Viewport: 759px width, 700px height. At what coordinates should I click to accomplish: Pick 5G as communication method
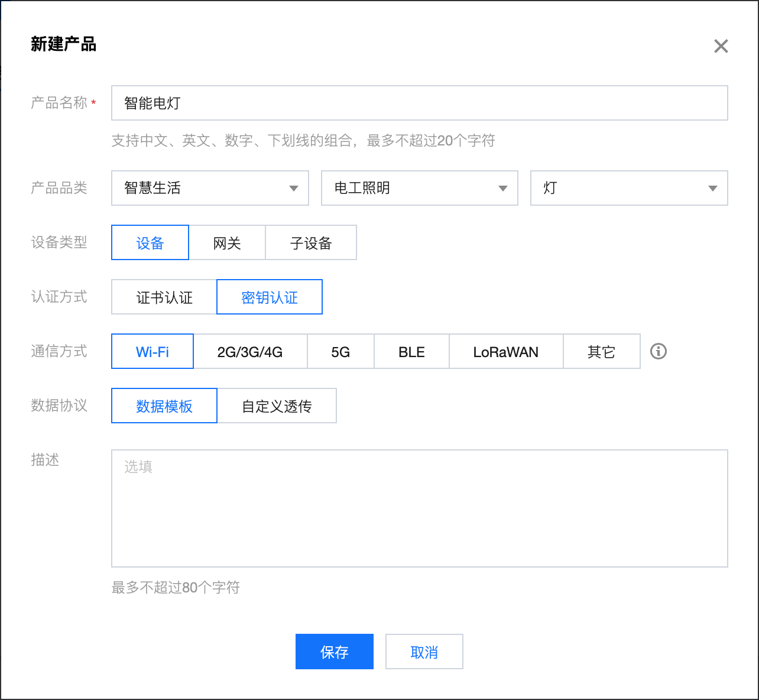coord(340,351)
